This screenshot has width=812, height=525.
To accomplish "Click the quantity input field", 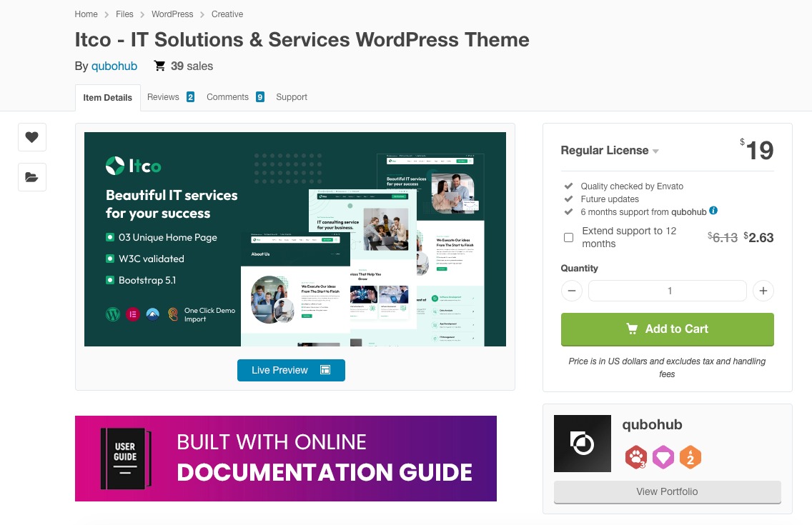I will [667, 291].
